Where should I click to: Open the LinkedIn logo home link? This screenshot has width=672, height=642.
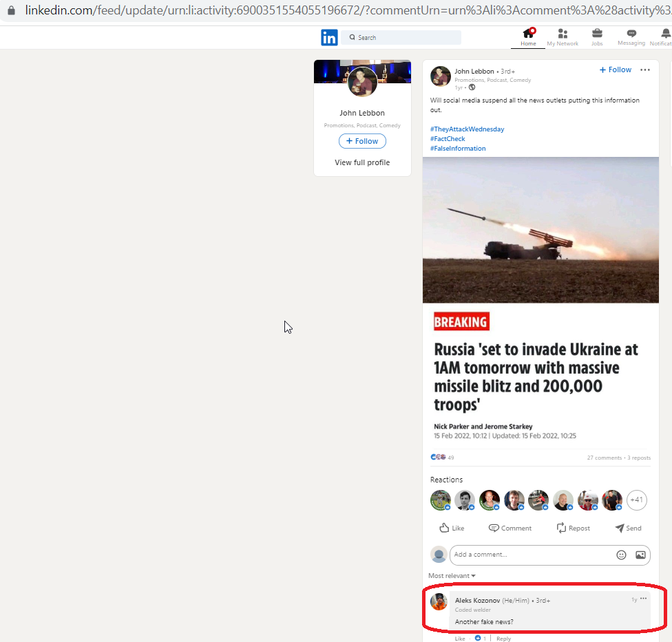tap(329, 38)
